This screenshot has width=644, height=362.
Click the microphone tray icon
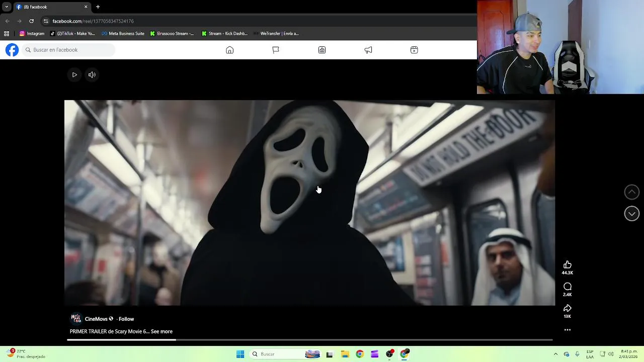(x=577, y=354)
